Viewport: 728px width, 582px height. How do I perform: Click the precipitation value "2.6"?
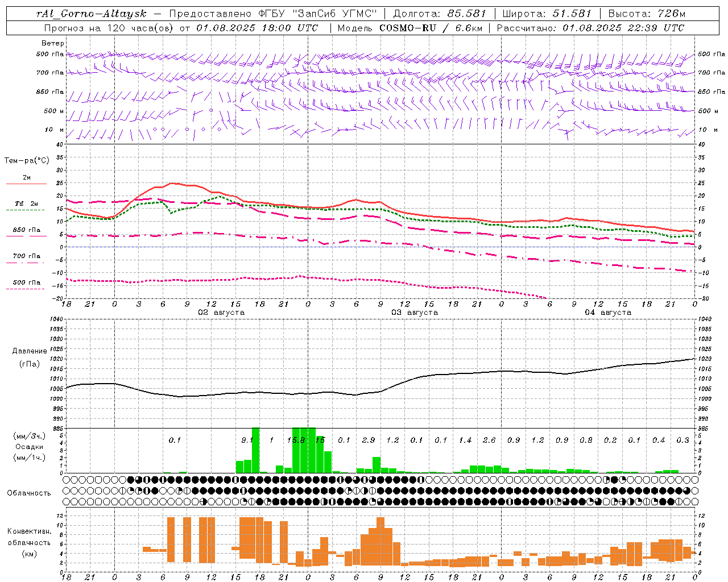pyautogui.click(x=489, y=440)
